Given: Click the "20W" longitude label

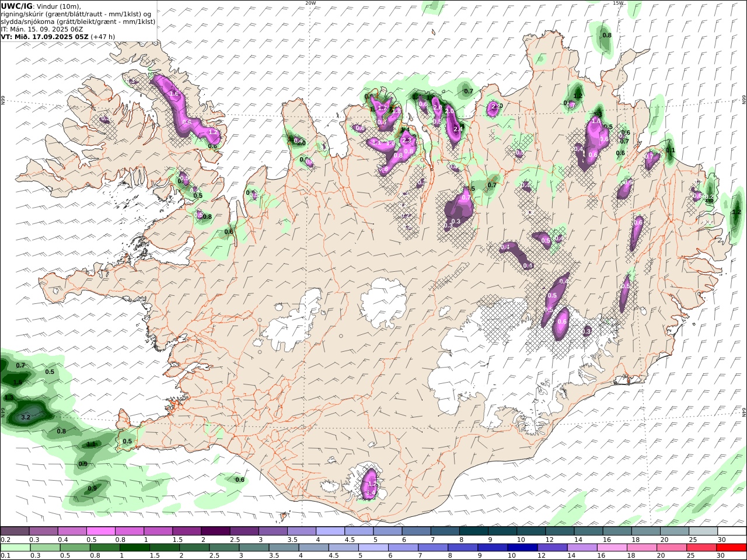Looking at the screenshot, I should pyautogui.click(x=310, y=3).
